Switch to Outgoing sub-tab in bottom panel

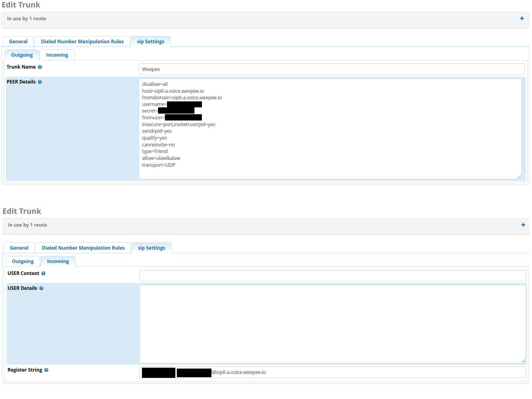click(23, 261)
